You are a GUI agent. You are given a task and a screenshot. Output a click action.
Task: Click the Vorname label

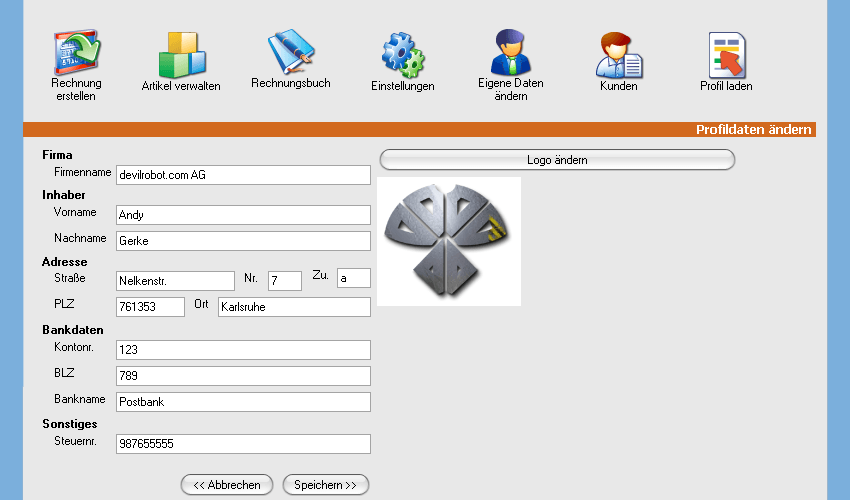click(x=75, y=212)
